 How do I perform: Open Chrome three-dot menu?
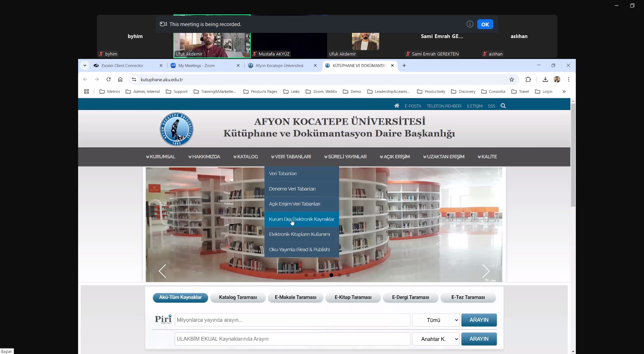pos(569,80)
